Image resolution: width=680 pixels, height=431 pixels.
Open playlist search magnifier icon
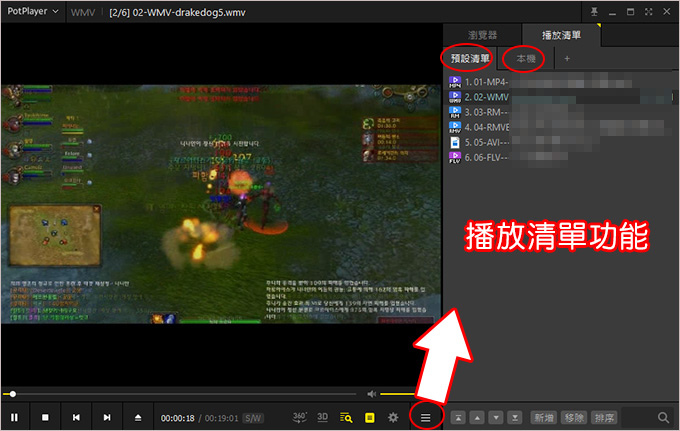[663, 418]
